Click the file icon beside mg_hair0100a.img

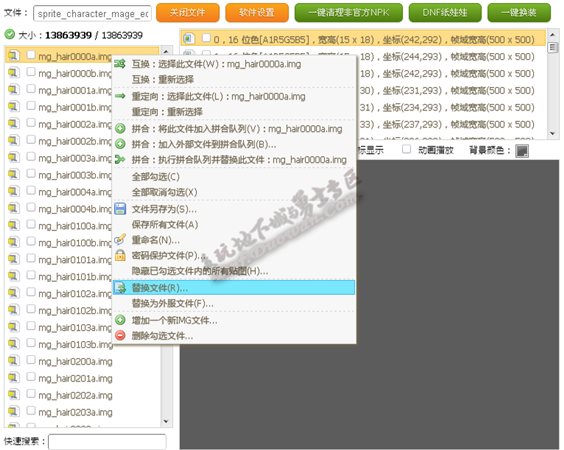click(x=13, y=225)
